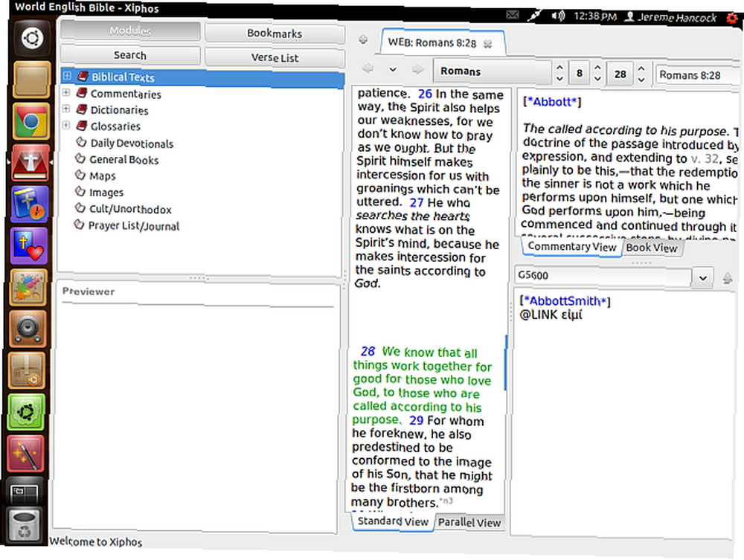
Task: Open the *AbbottSmith* dictionary module link
Action: pos(565,300)
